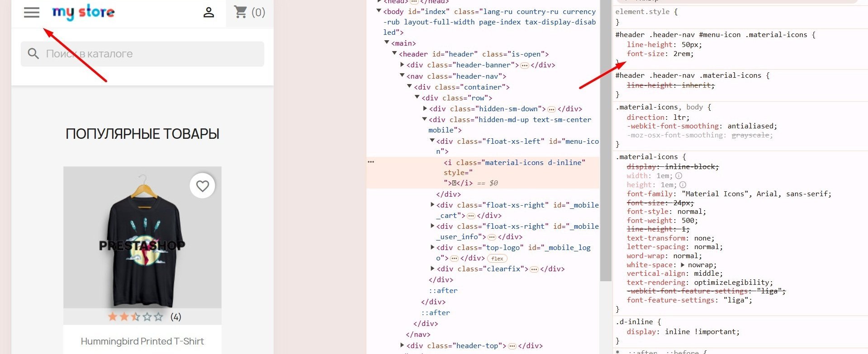The image size is (868, 354).
Task: Focus the catalog search field
Action: click(x=142, y=54)
